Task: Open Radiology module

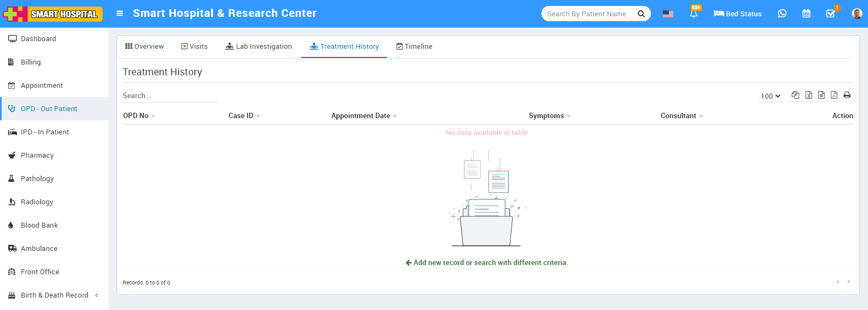Action: (x=54, y=202)
